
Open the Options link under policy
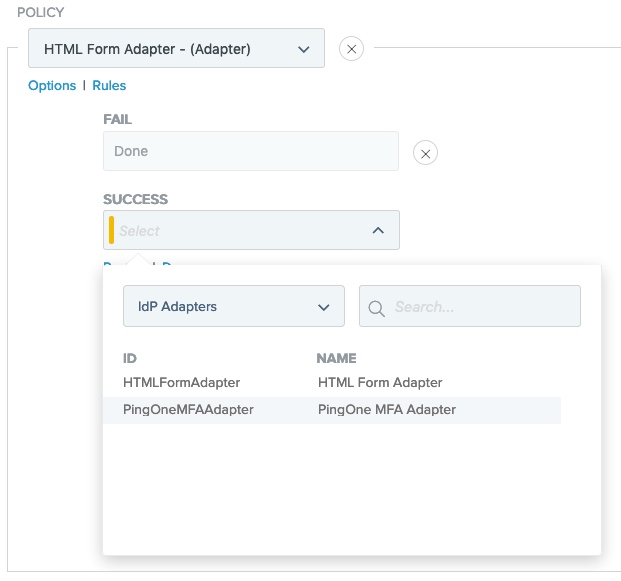[52, 86]
